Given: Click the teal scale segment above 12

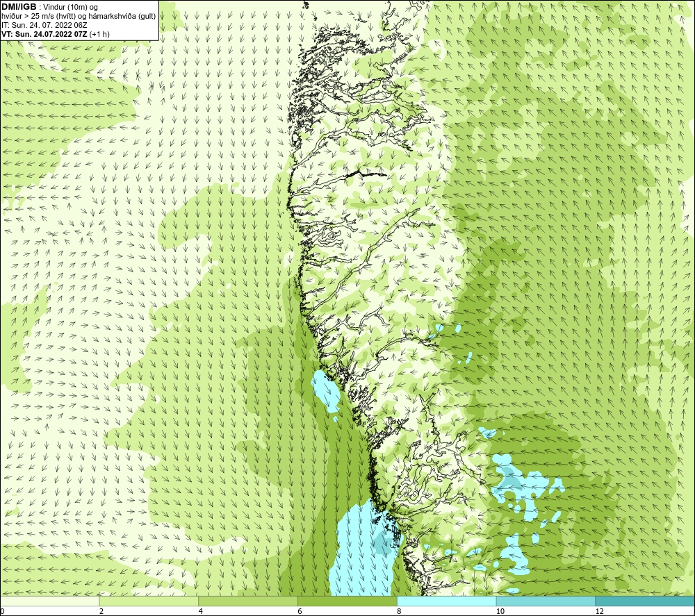Looking at the screenshot, I should pyautogui.click(x=645, y=601).
